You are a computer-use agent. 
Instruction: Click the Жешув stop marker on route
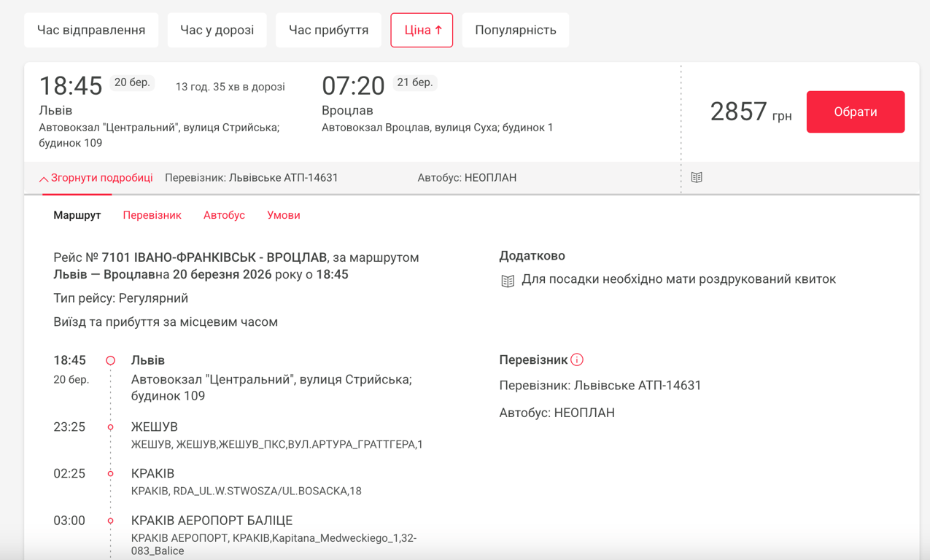[x=111, y=427]
